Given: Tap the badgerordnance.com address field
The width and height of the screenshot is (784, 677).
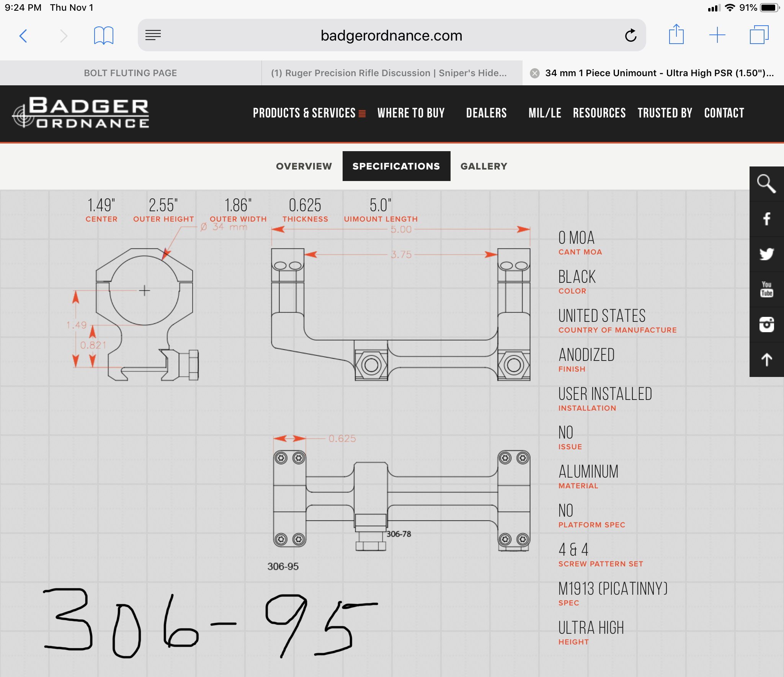Looking at the screenshot, I should pos(392,35).
